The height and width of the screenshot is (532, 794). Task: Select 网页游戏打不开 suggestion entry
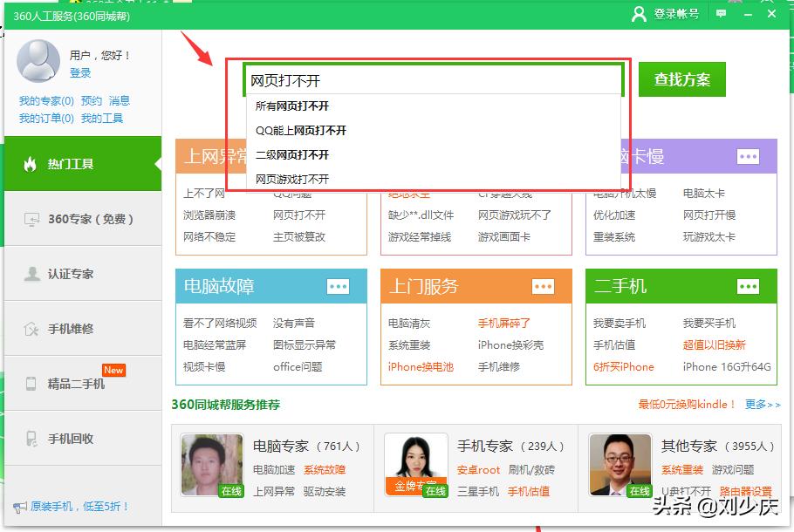[291, 178]
